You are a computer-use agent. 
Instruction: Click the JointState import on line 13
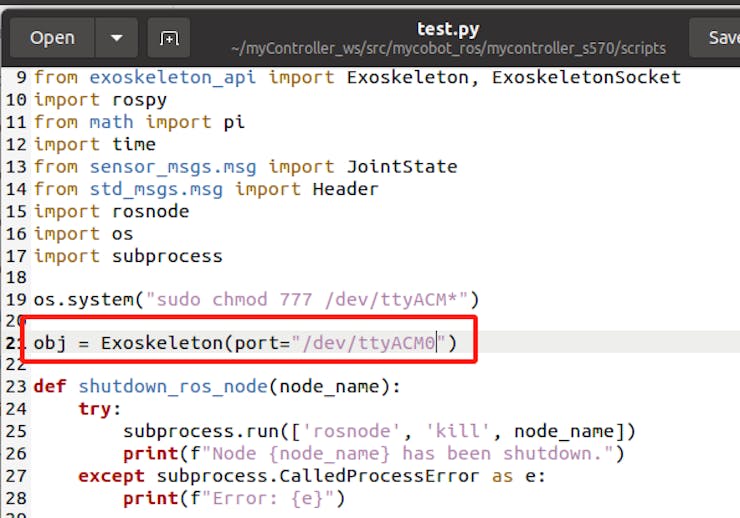click(x=402, y=166)
